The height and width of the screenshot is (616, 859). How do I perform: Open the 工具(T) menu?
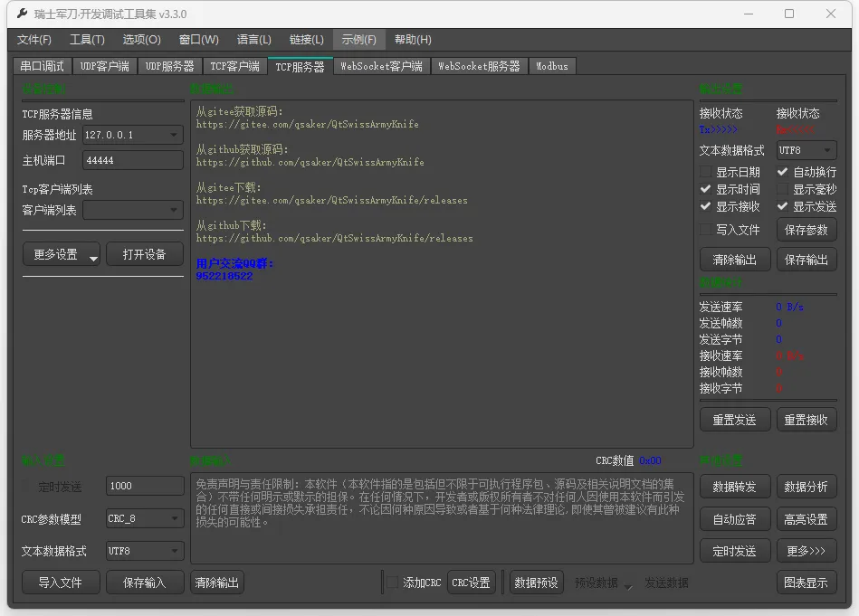click(x=87, y=40)
